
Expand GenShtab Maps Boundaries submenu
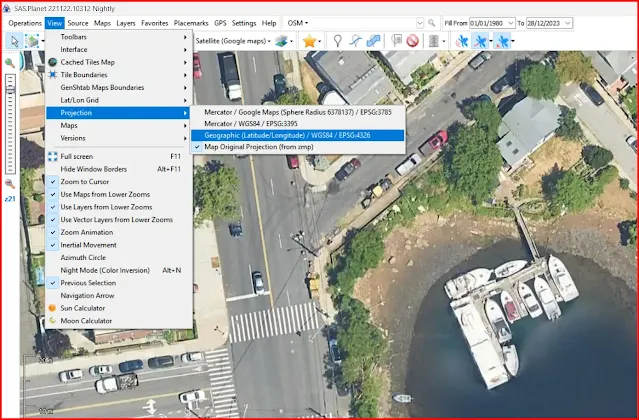pyautogui.click(x=118, y=87)
